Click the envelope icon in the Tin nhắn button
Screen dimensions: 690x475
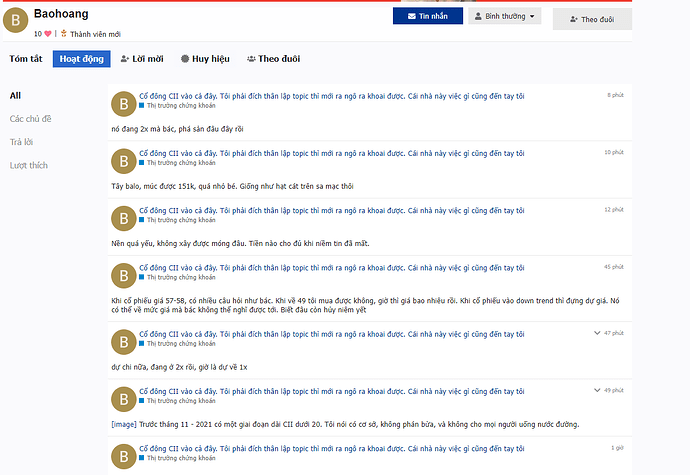pos(411,16)
